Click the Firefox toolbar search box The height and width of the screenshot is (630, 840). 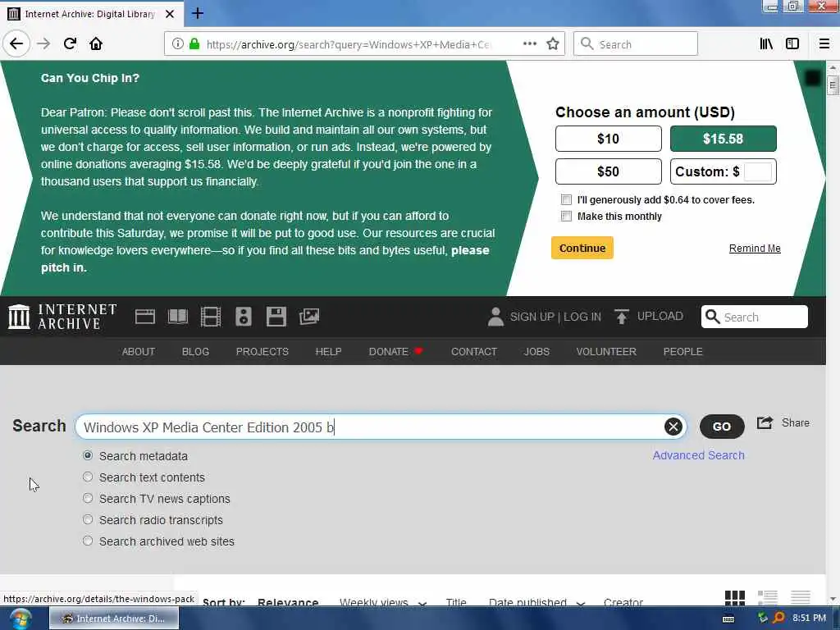click(636, 44)
